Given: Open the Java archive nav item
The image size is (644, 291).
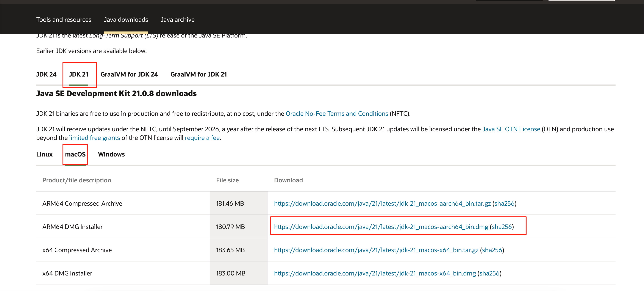Looking at the screenshot, I should 178,19.
